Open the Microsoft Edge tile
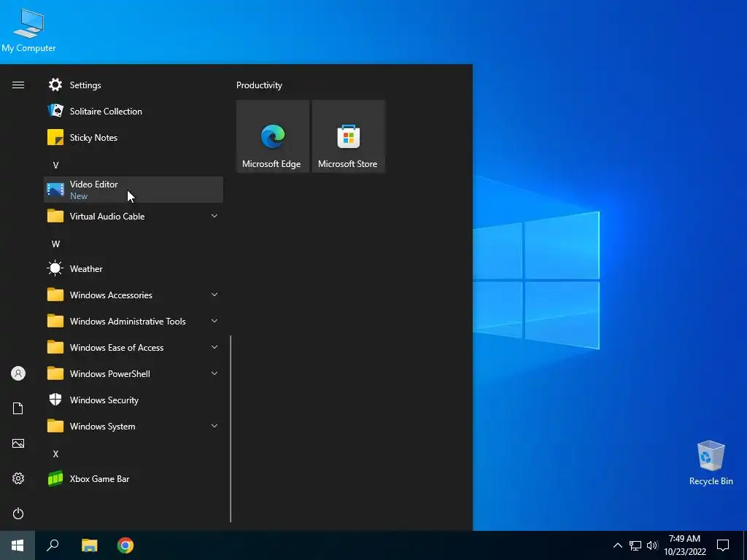 (x=273, y=136)
